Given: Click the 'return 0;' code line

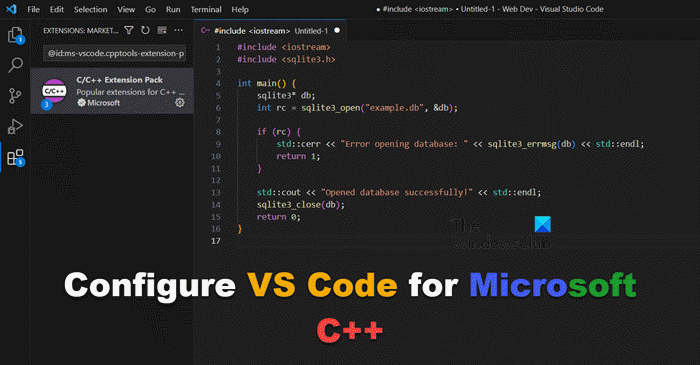Looking at the screenshot, I should pyautogui.click(x=279, y=217).
